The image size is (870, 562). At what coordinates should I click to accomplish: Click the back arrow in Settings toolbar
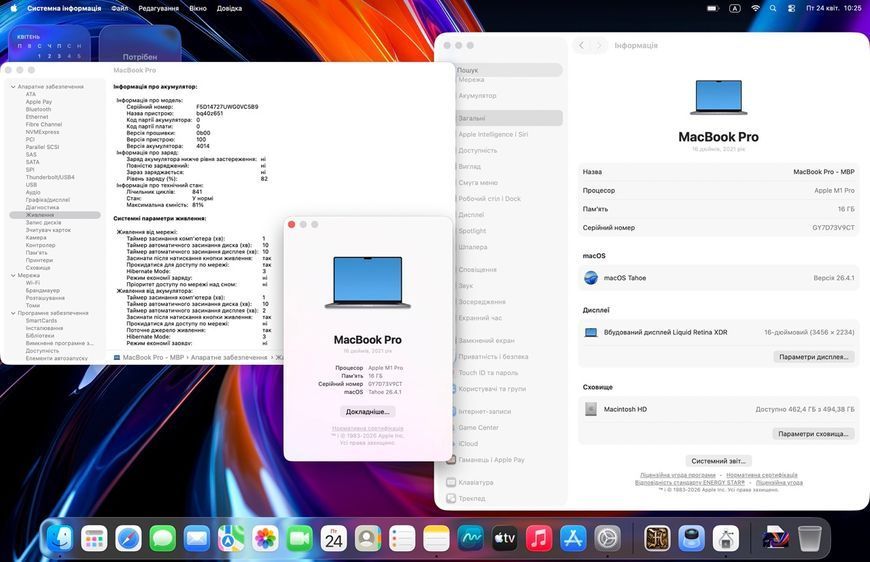coord(581,45)
